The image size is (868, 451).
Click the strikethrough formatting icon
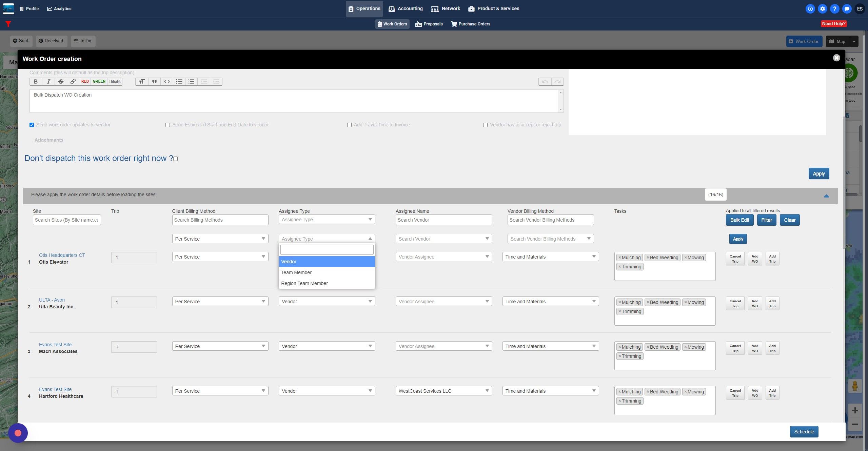pyautogui.click(x=61, y=81)
